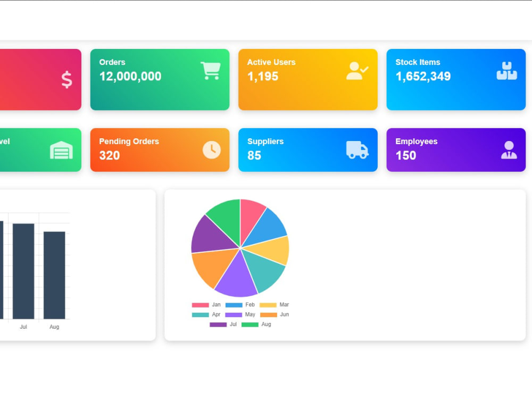
Task: Select the Suppliers value 85
Action: (x=254, y=155)
